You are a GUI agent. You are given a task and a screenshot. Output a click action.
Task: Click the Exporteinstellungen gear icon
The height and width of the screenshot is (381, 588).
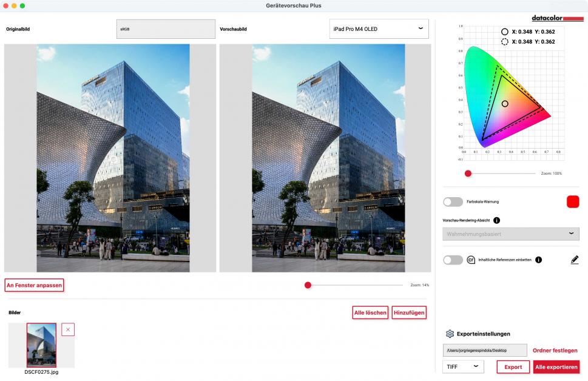[450, 334]
